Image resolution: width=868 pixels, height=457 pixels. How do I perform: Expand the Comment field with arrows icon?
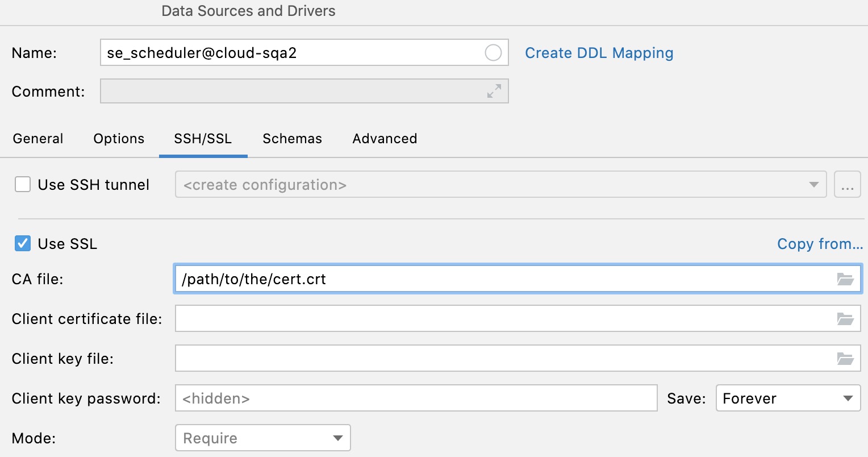pyautogui.click(x=494, y=91)
